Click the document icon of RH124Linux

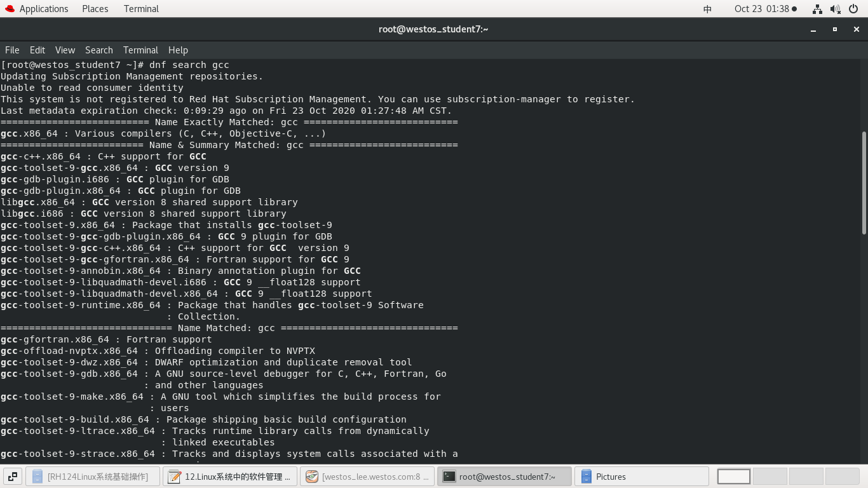(x=37, y=477)
